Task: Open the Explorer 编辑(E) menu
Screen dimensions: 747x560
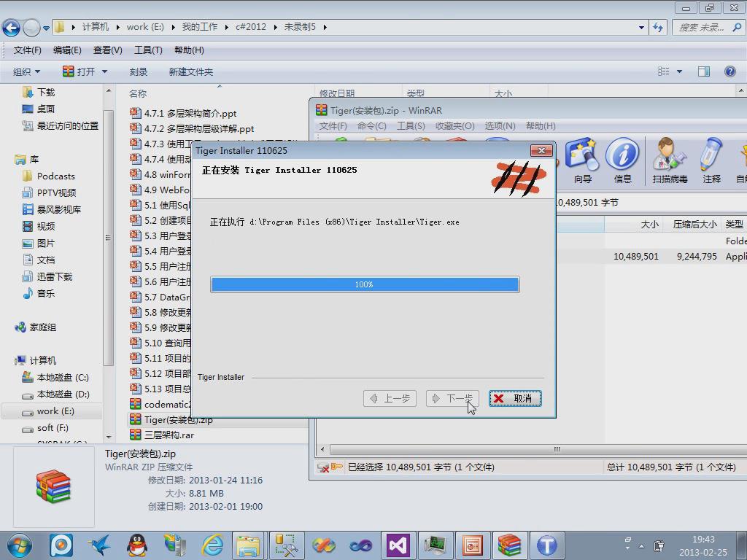Action: pyautogui.click(x=67, y=50)
